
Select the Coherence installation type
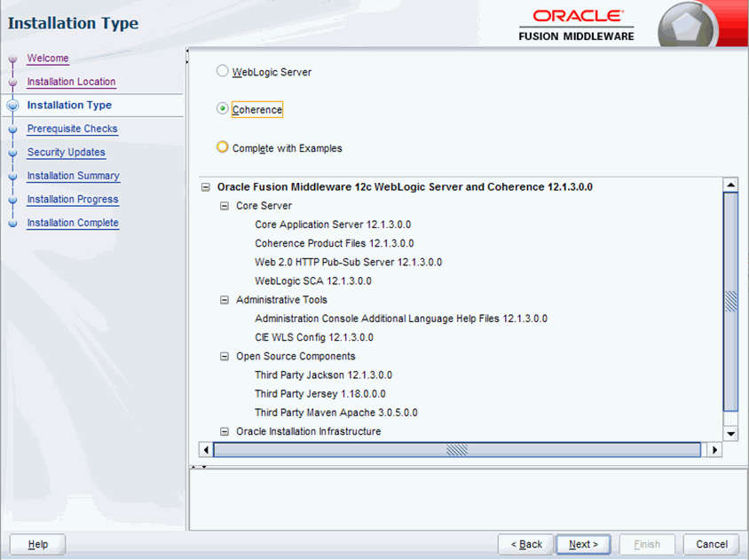(x=223, y=109)
